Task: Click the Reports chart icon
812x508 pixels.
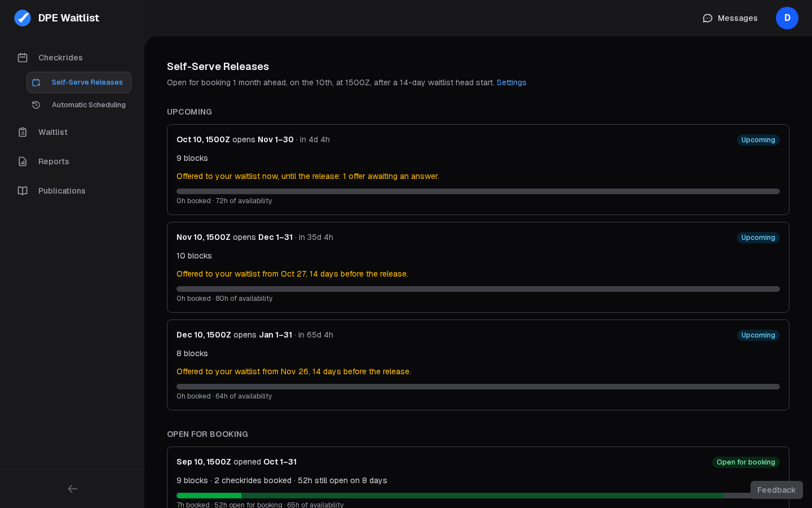Action: point(23,161)
